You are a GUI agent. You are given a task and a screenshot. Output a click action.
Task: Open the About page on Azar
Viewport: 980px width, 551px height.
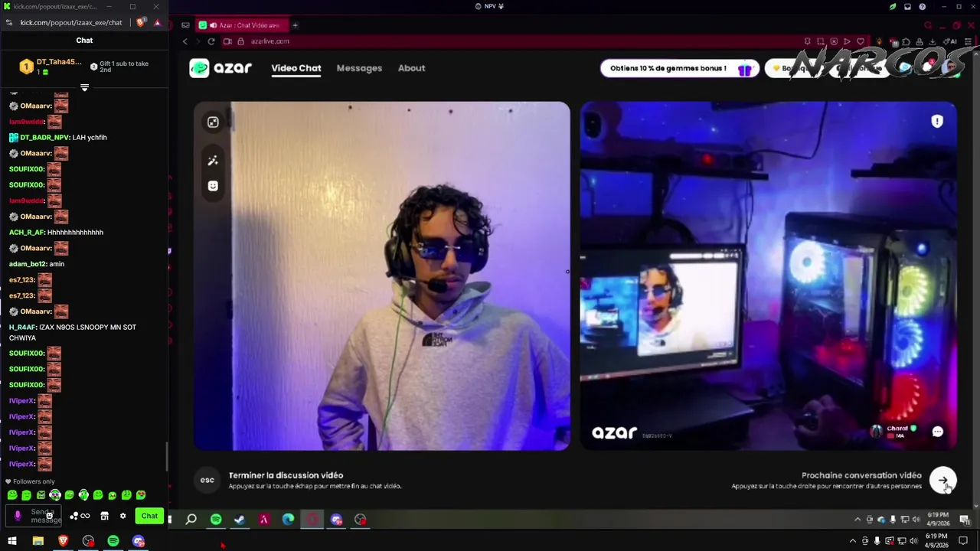tap(411, 68)
